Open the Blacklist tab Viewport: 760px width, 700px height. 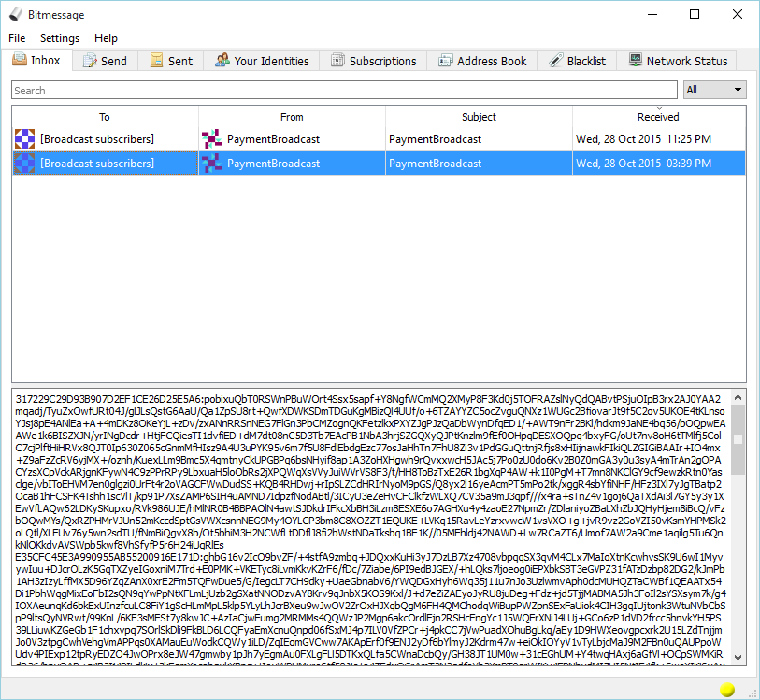[578, 61]
